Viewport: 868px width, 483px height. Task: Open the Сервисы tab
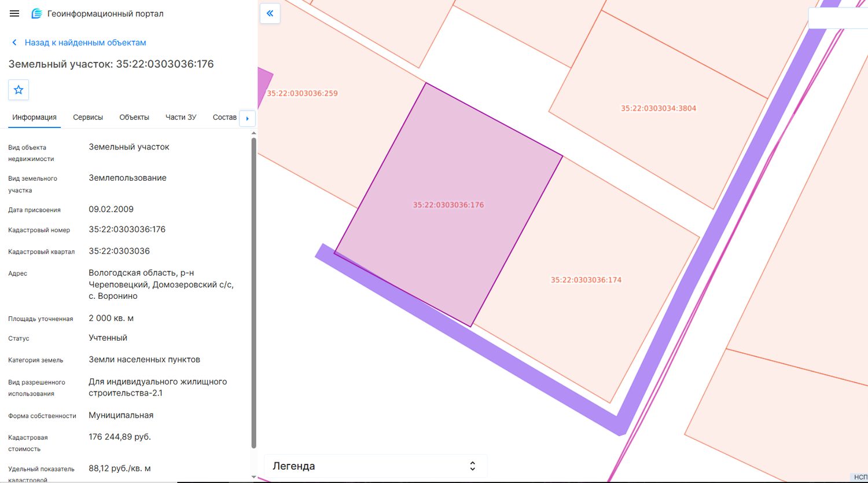(x=88, y=117)
